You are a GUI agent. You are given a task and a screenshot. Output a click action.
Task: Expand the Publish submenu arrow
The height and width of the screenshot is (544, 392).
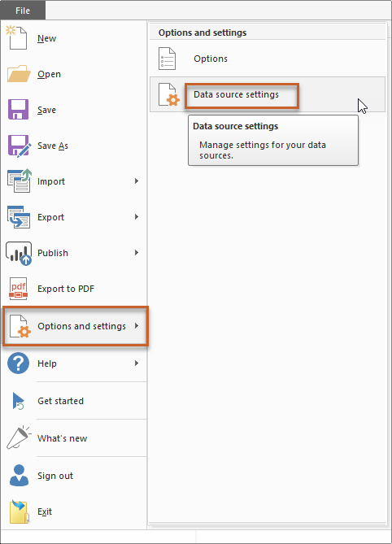[x=137, y=253]
